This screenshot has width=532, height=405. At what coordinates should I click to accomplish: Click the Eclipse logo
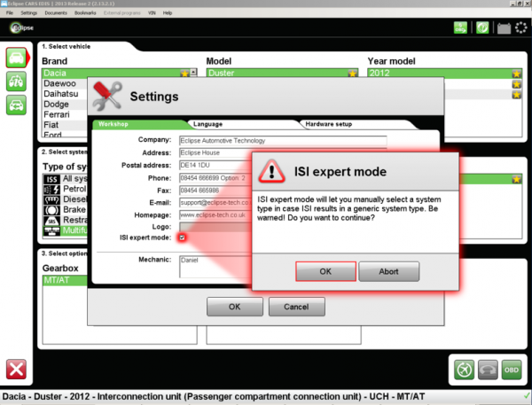coord(21,27)
